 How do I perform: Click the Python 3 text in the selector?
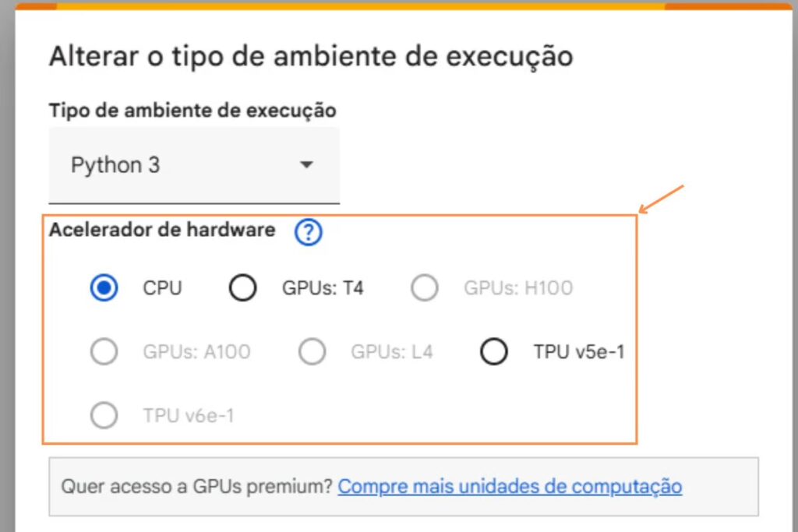pyautogui.click(x=116, y=165)
